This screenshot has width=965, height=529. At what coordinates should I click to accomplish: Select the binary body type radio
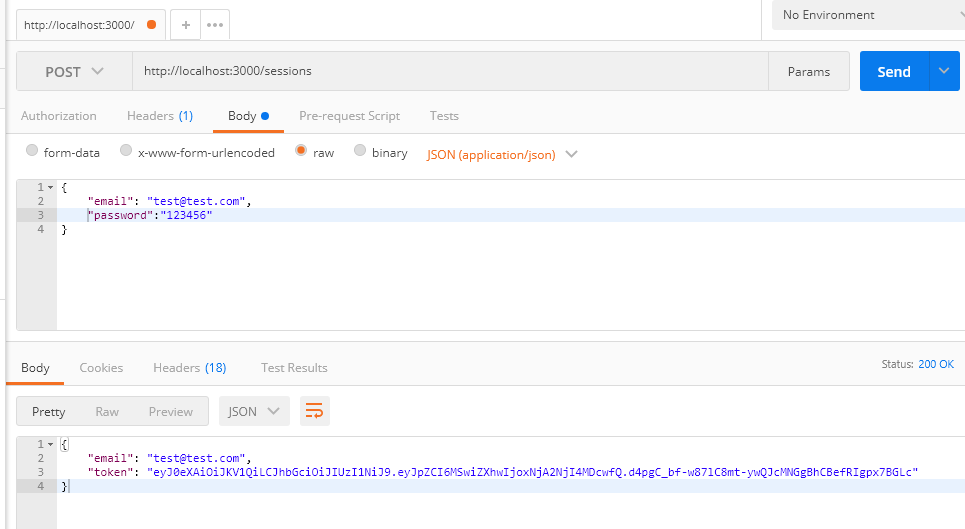click(360, 150)
